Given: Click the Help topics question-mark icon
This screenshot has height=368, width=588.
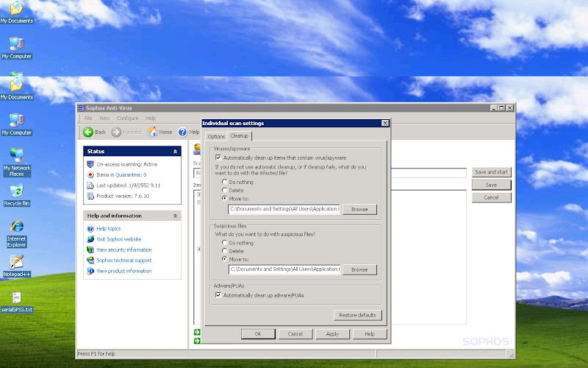Looking at the screenshot, I should click(x=90, y=228).
